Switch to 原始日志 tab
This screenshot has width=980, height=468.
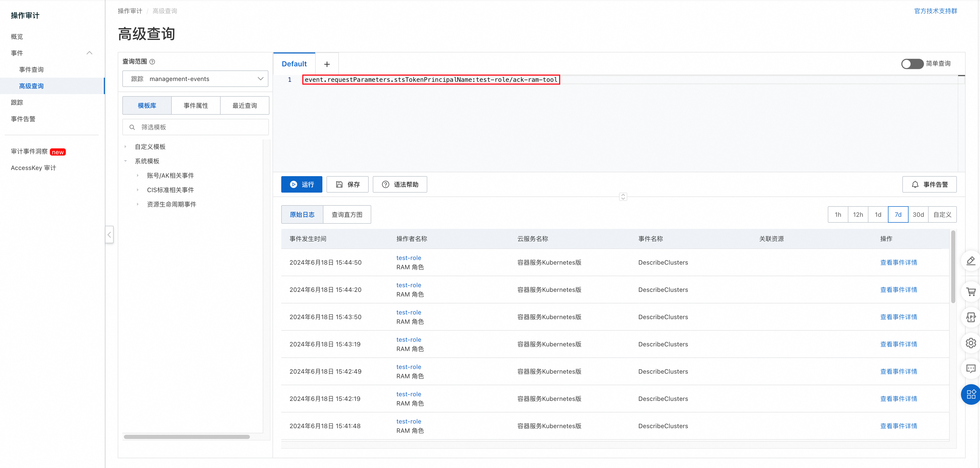pos(302,215)
